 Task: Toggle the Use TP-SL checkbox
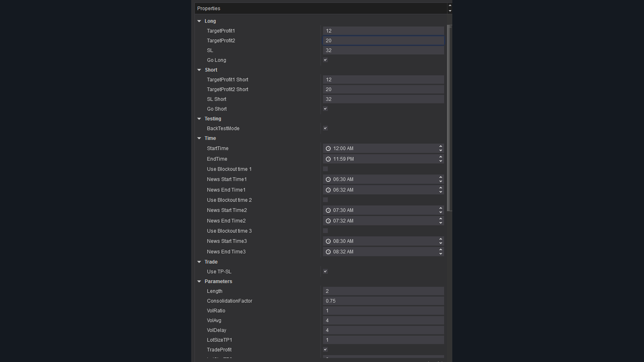tap(325, 271)
